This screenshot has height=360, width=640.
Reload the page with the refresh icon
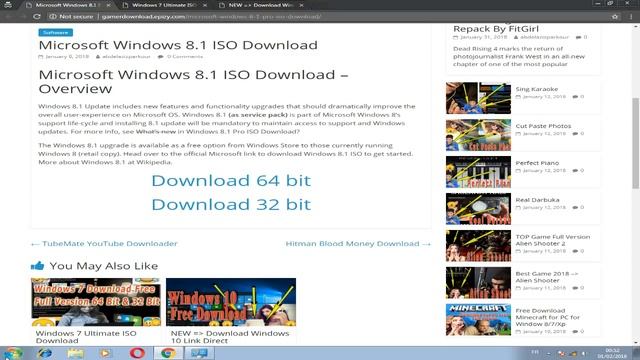(37, 17)
